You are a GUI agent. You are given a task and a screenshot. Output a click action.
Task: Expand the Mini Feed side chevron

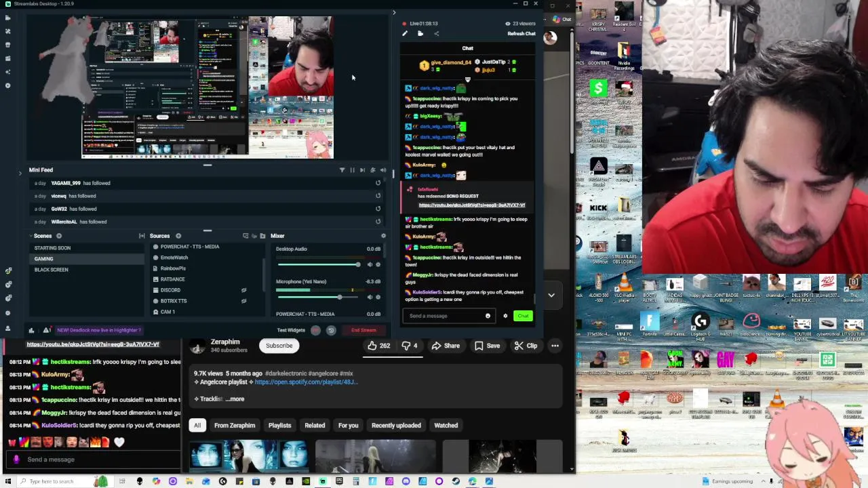[x=20, y=173]
